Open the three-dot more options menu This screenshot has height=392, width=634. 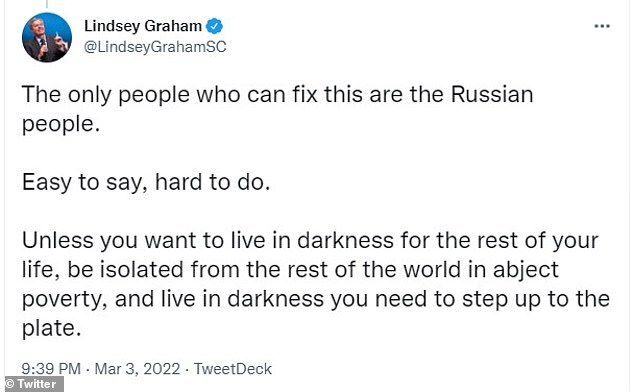(x=602, y=26)
